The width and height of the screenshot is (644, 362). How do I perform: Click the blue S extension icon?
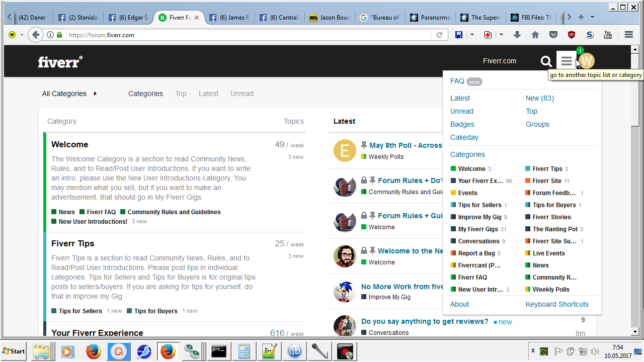(590, 35)
